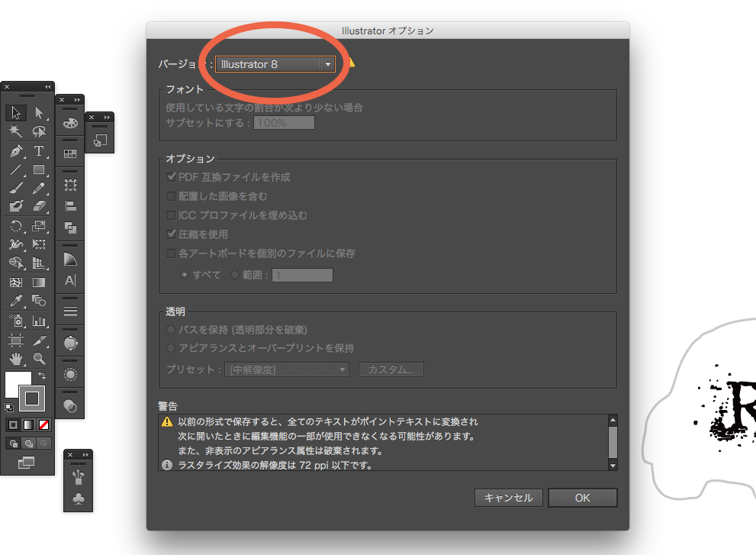Reset to default fill and stroke
This screenshot has width=756, height=555.
(9, 408)
